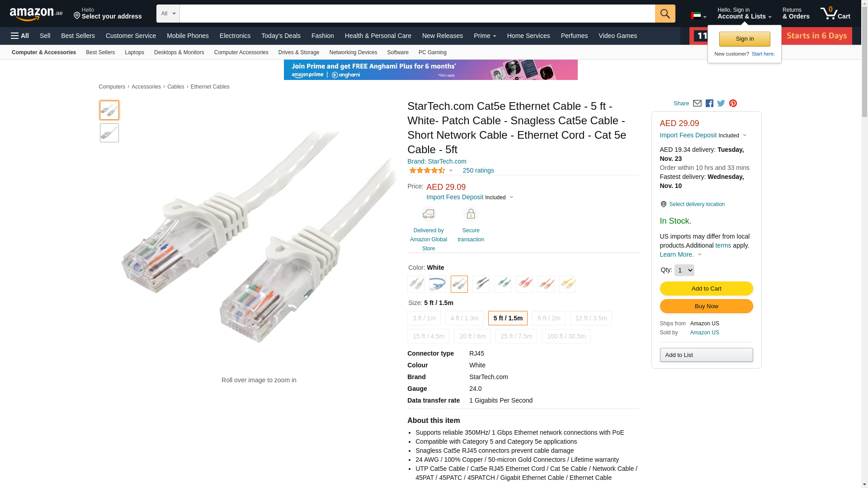Click the search magnifier button

pos(665,14)
